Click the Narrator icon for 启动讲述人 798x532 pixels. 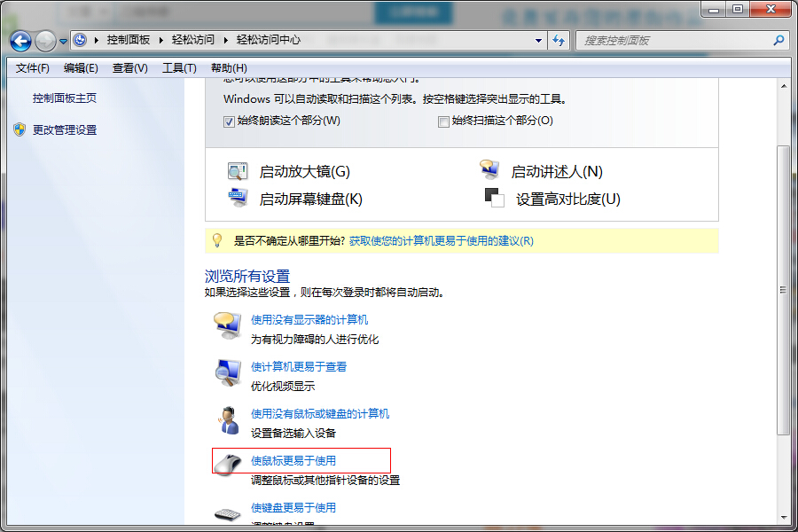click(x=490, y=168)
